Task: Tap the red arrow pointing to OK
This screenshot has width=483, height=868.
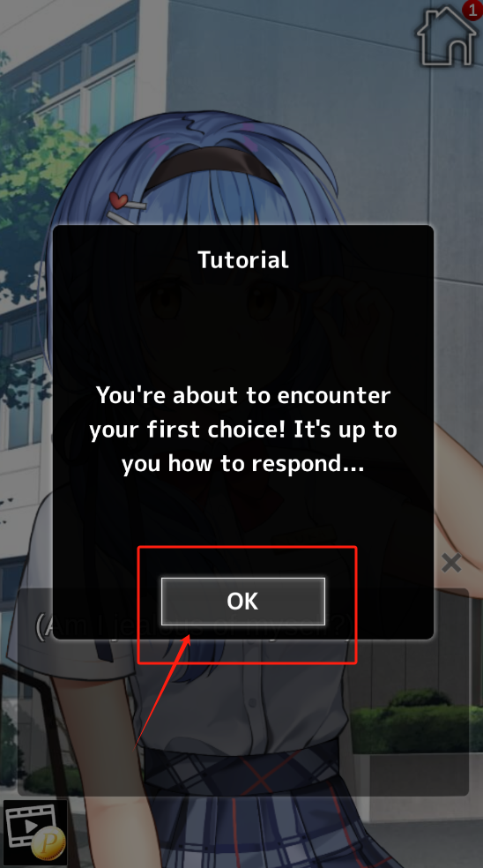Action: tap(163, 689)
